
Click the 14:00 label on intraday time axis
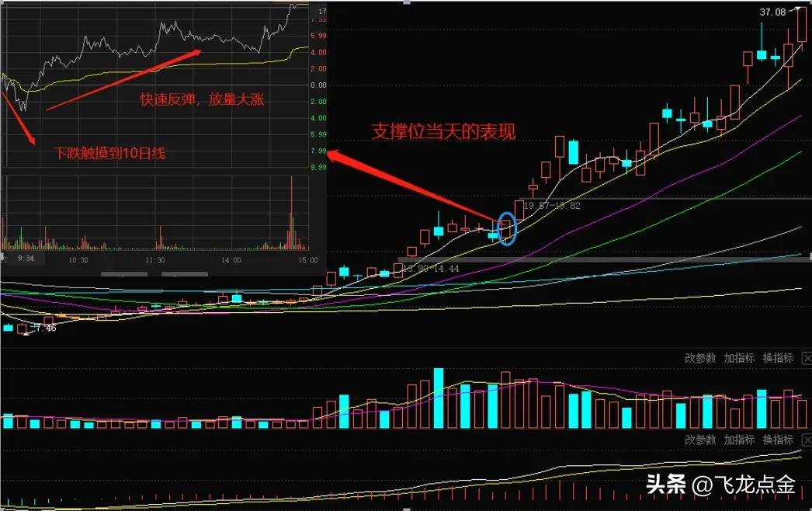click(231, 260)
